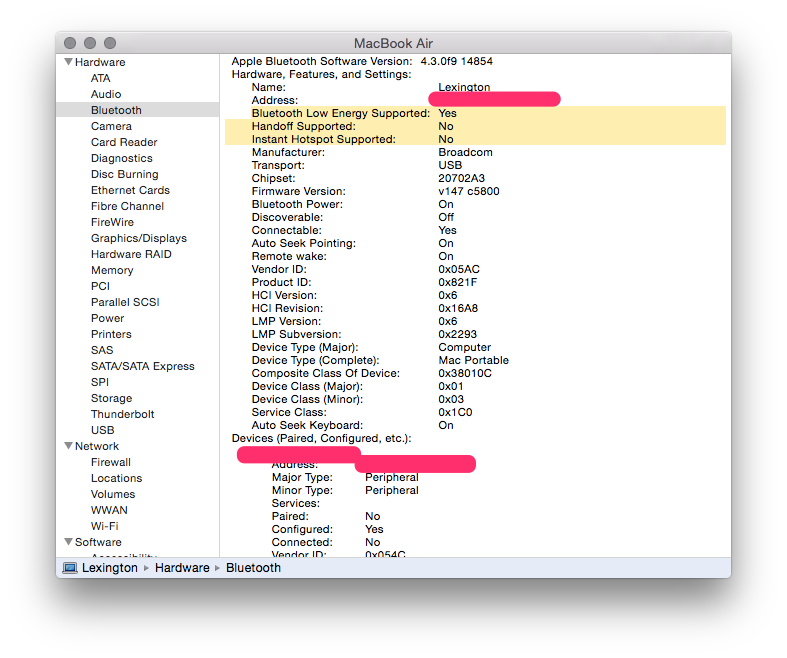Click the 'Handoff Supported:' label
Screen dimensions: 787x658
303,126
